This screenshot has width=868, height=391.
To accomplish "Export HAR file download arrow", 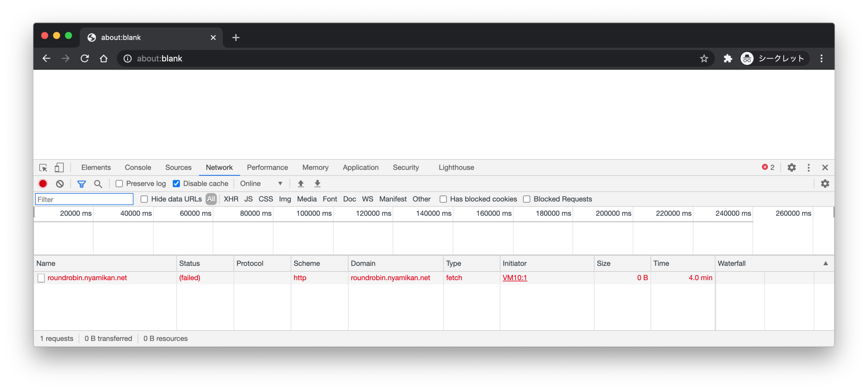I will pos(317,183).
